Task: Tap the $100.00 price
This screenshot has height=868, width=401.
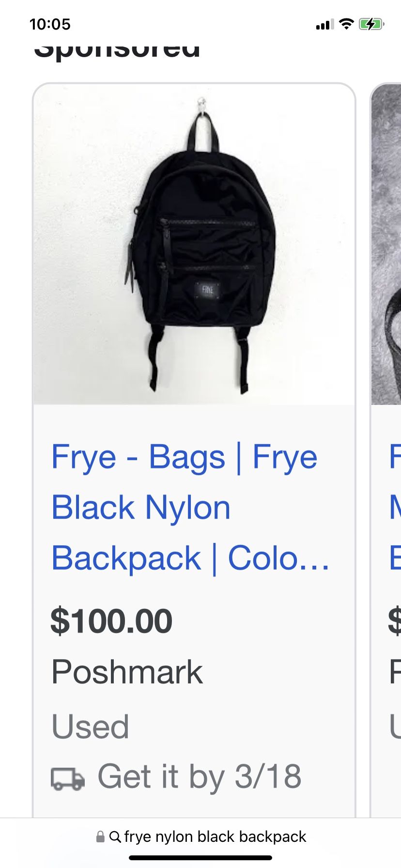Action: (111, 621)
